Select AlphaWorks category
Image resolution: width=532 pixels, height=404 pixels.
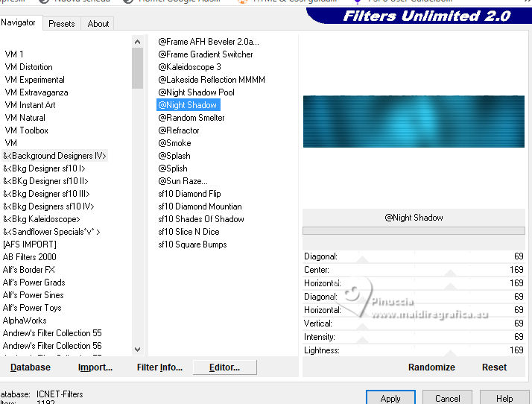tap(25, 321)
